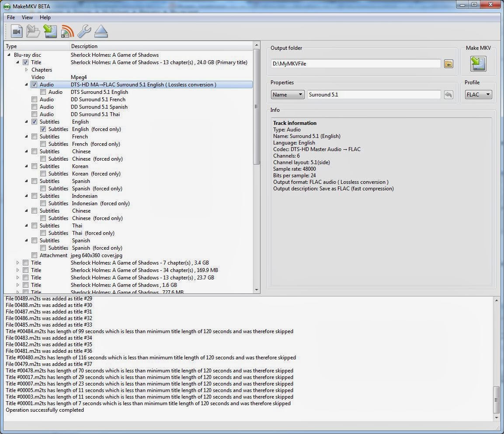This screenshot has height=434, width=504.
Task: Expand the Title with 34 chapter(s)
Action: coord(17,270)
